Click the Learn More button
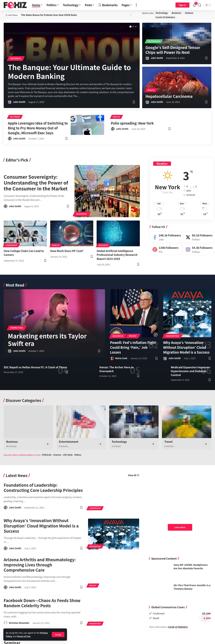Viewport: 215px width, 644px height. coord(180,527)
